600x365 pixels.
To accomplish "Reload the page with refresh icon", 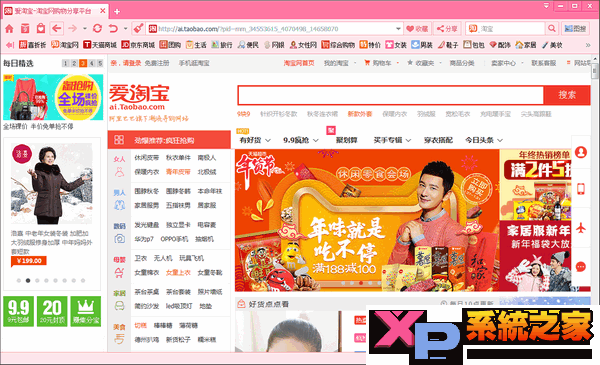I will tap(98, 29).
